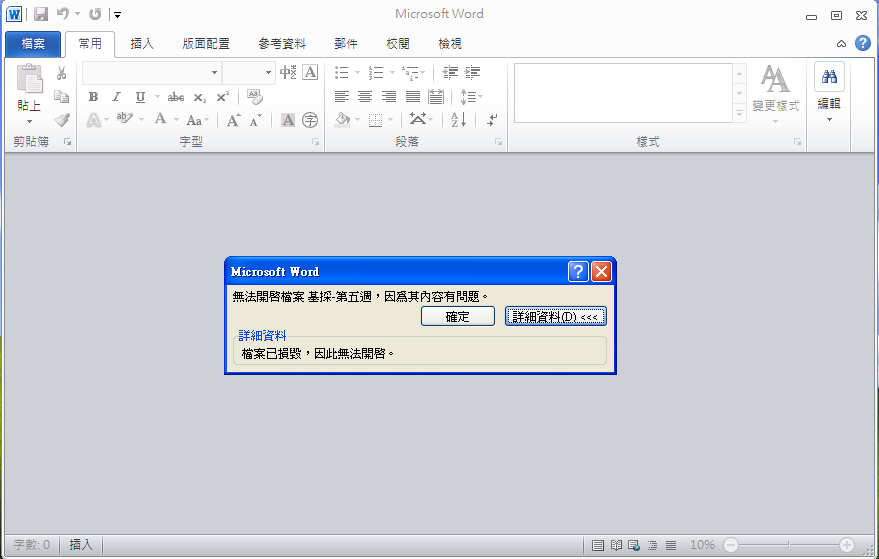
Task: Click the Phonetic Guide 中 icon
Action: point(288,72)
